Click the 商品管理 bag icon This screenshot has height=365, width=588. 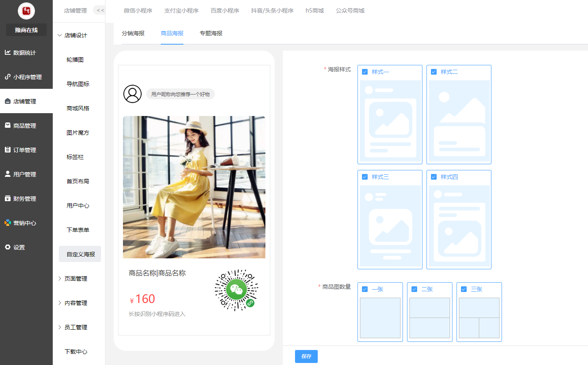coord(8,125)
